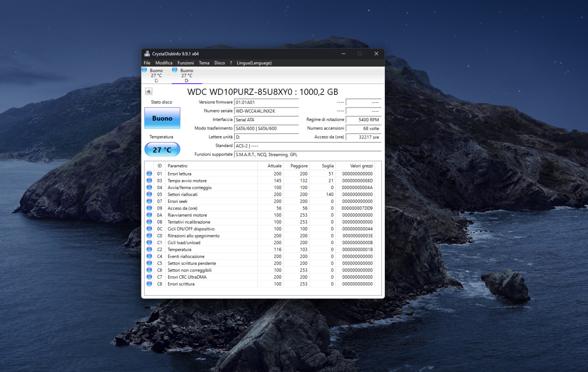Click the status orb for Avvia/ferma conteggio
Image resolution: width=588 pixels, height=372 pixels.
(x=149, y=187)
